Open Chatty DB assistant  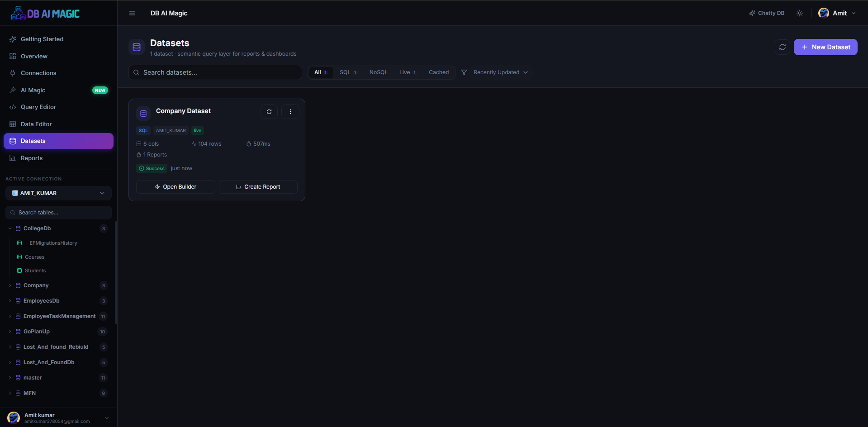pyautogui.click(x=767, y=13)
